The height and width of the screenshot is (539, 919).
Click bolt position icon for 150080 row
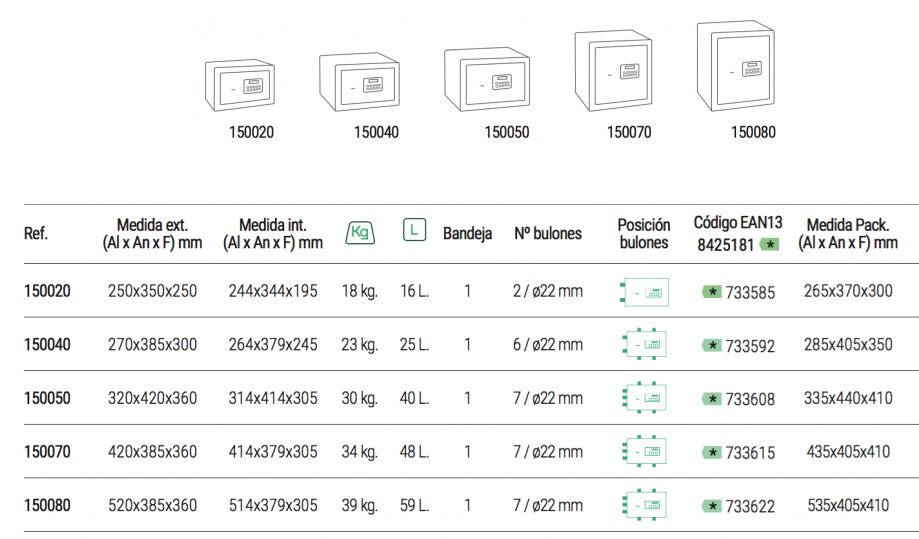point(644,504)
